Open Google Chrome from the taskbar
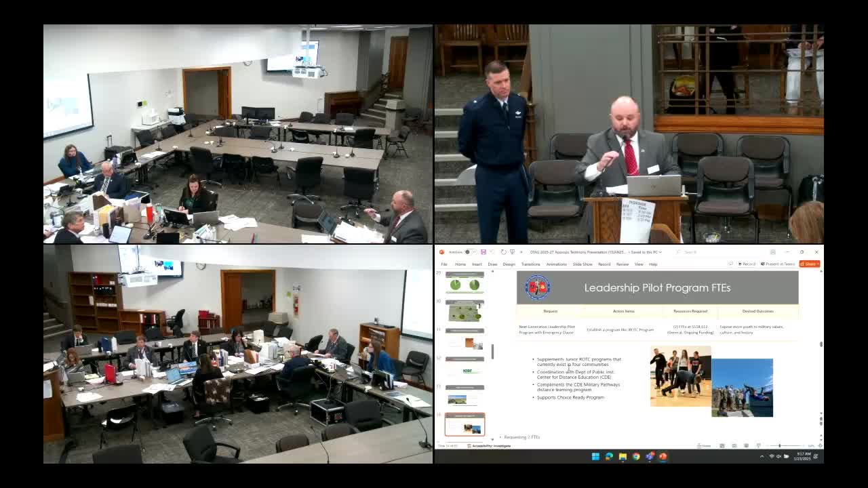 click(636, 456)
